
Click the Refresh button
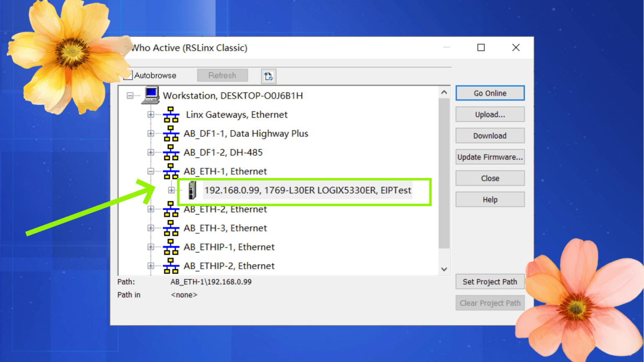pyautogui.click(x=222, y=76)
